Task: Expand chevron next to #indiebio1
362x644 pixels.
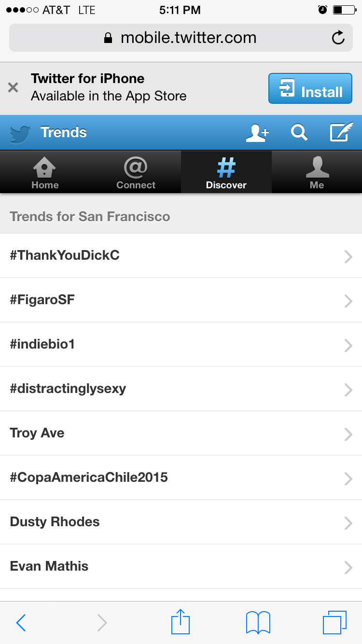Action: [x=348, y=345]
